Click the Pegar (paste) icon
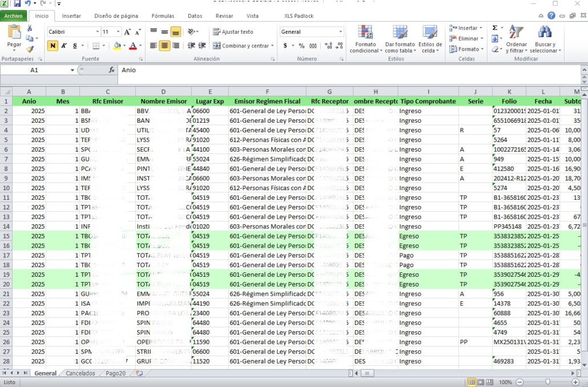Image resolution: width=588 pixels, height=387 pixels. (x=14, y=32)
